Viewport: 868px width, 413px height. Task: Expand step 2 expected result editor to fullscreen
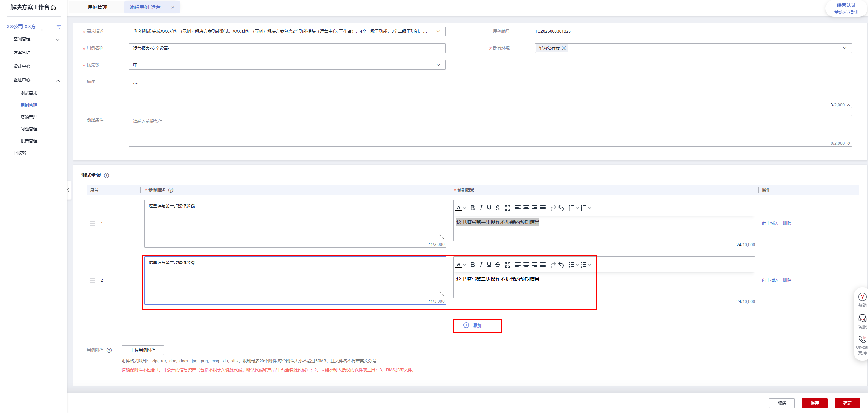pyautogui.click(x=508, y=265)
